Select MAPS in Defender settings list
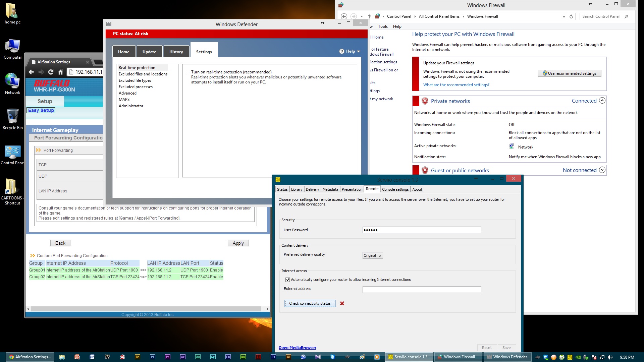 click(x=124, y=100)
